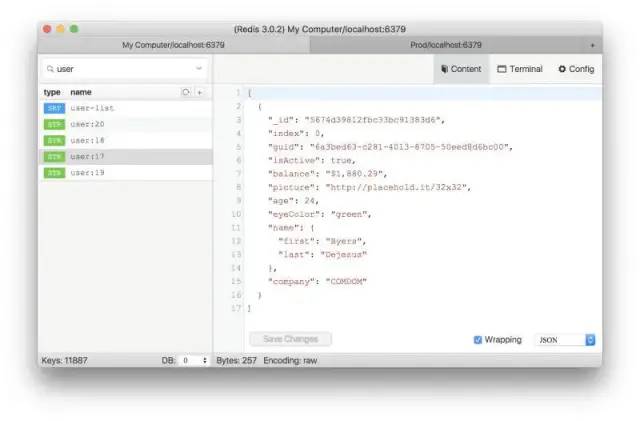Click the STR badge beside user:18

(x=53, y=140)
